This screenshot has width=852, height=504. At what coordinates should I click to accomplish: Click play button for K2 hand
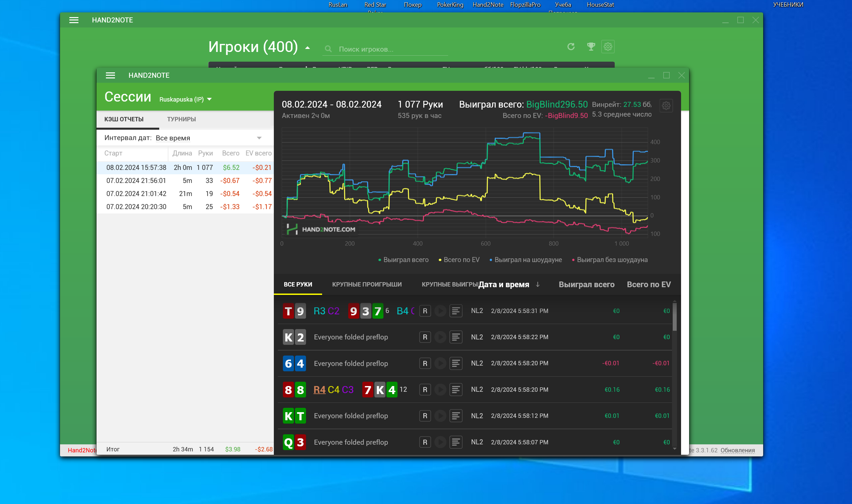tap(440, 337)
